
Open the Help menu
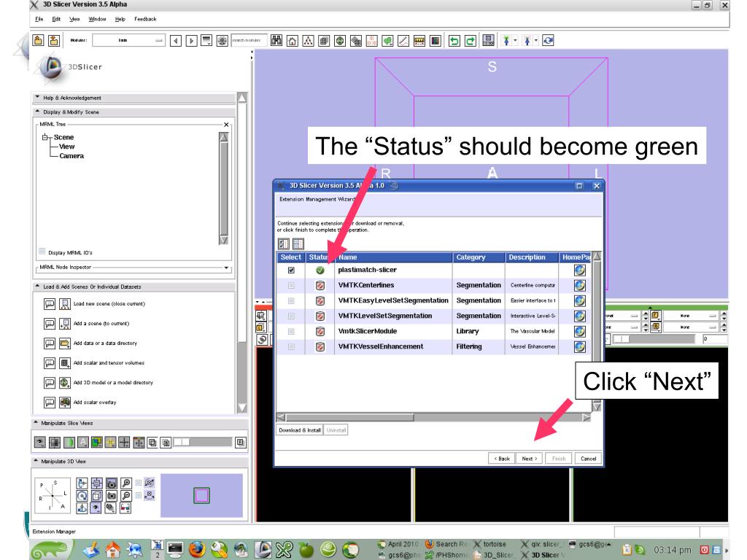pos(120,19)
